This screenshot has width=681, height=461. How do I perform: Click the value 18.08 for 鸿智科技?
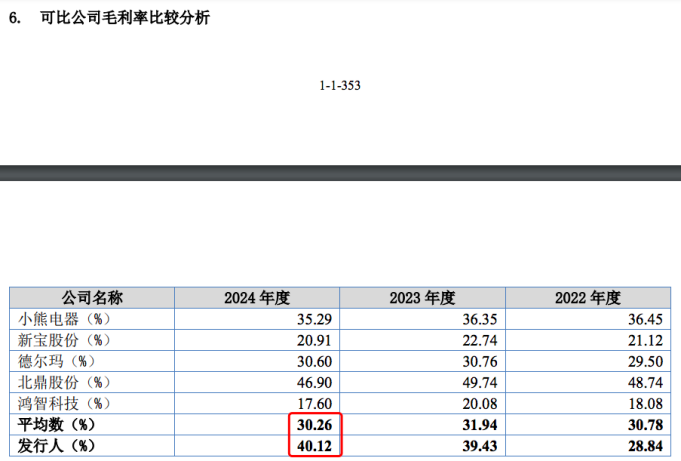pos(645,404)
